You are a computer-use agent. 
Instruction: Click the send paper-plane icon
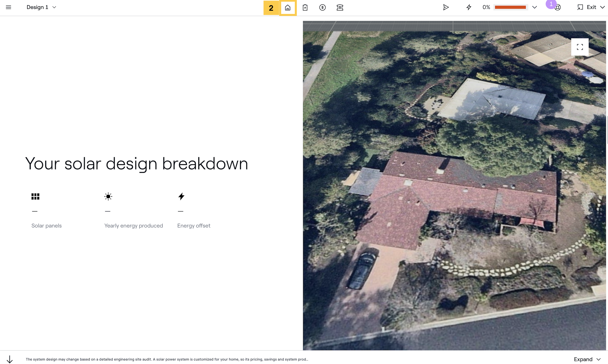(x=446, y=7)
